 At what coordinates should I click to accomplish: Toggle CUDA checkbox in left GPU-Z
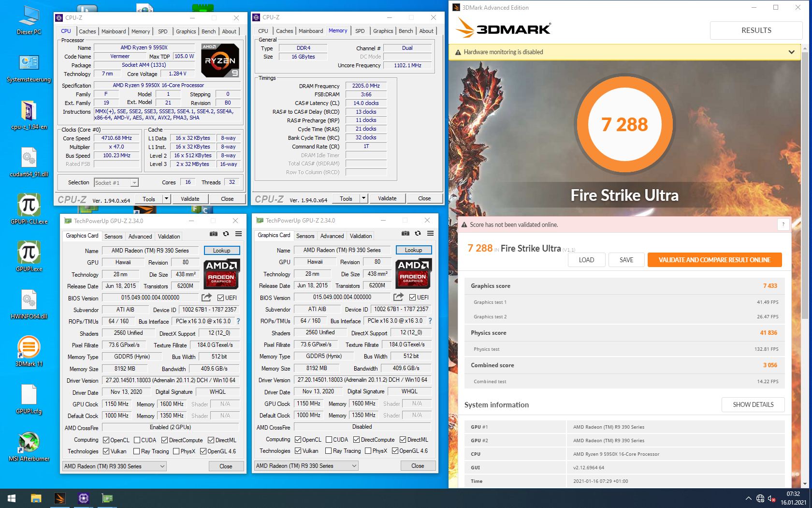(137, 440)
